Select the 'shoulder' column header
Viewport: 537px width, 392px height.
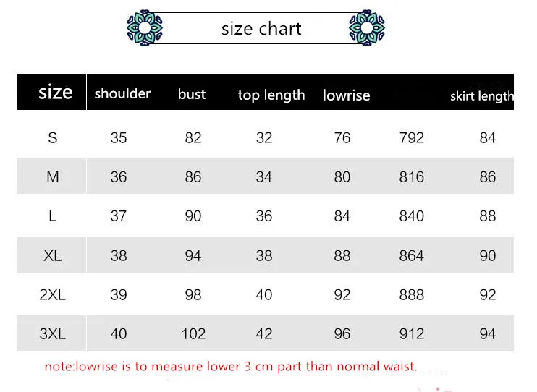pyautogui.click(x=122, y=93)
